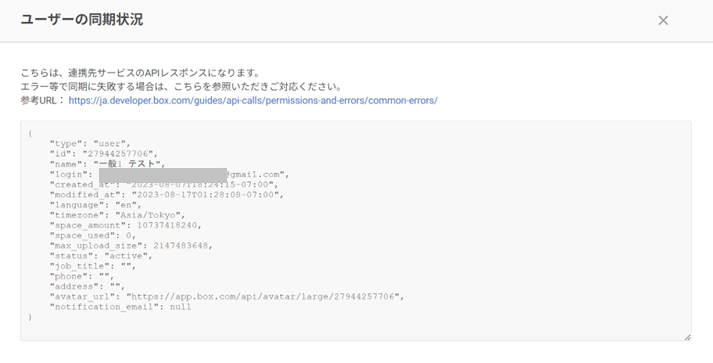This screenshot has width=713, height=363.
Task: Click the "space_used": 0 line
Action: click(x=93, y=236)
